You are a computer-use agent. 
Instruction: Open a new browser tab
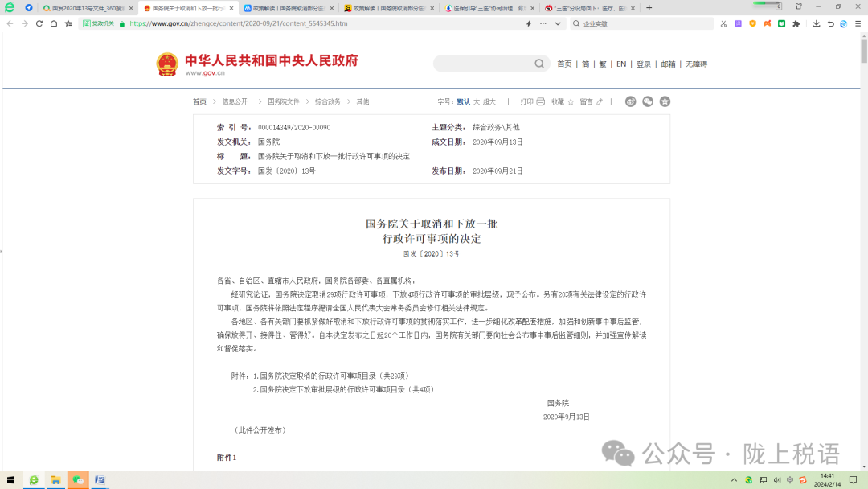pyautogui.click(x=649, y=8)
